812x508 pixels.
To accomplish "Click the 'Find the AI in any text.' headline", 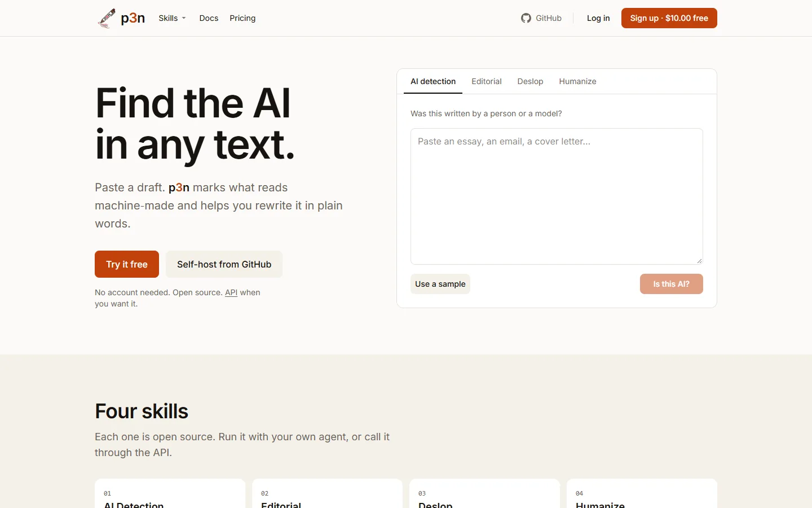I will (x=195, y=124).
